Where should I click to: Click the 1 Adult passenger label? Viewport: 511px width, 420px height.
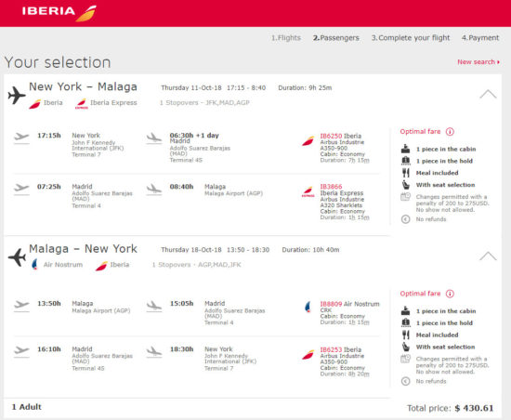pyautogui.click(x=27, y=407)
